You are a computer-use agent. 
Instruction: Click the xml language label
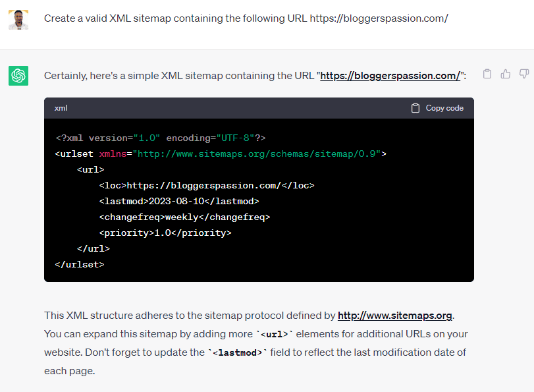click(61, 108)
